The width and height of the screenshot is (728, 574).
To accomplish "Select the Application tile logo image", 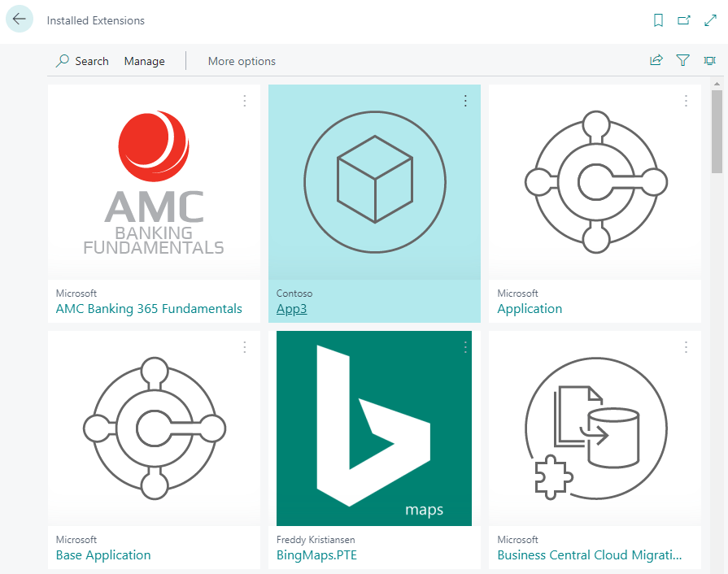I will 596,182.
